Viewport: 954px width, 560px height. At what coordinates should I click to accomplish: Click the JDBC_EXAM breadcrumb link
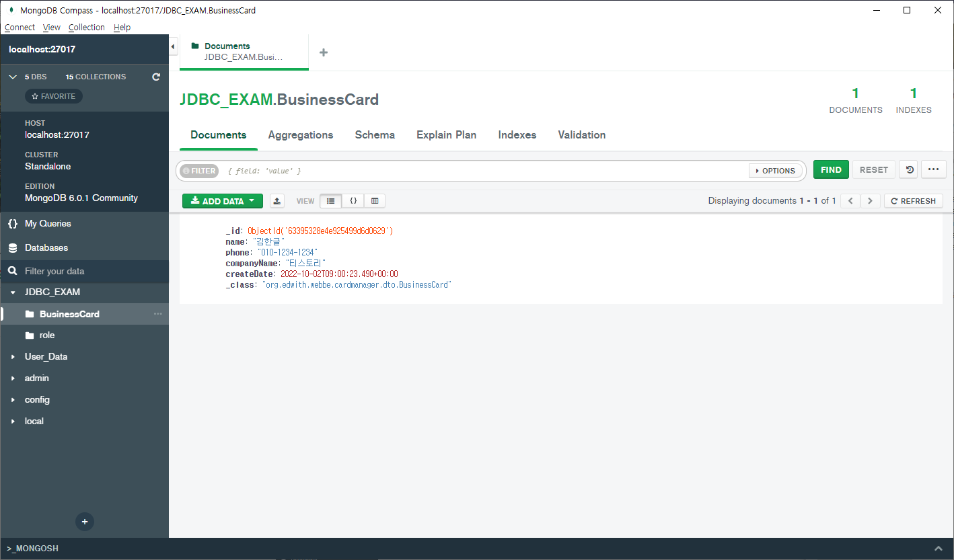[x=225, y=99]
